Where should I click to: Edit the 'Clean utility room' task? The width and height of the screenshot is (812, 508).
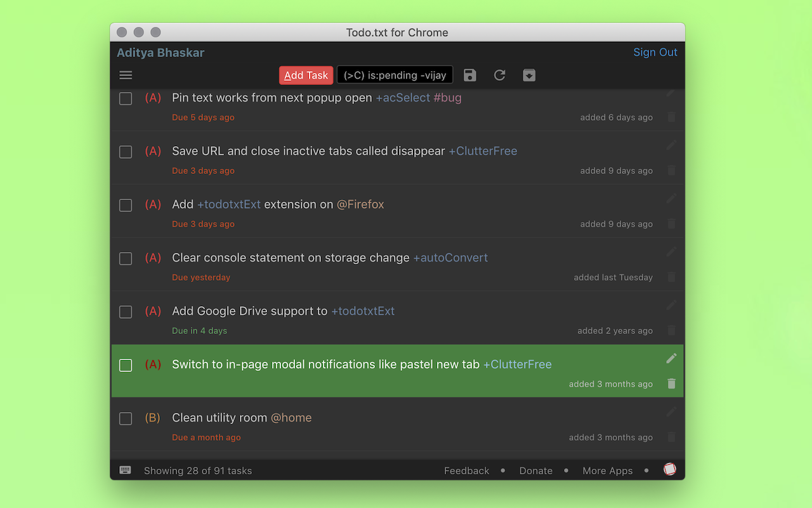click(672, 411)
